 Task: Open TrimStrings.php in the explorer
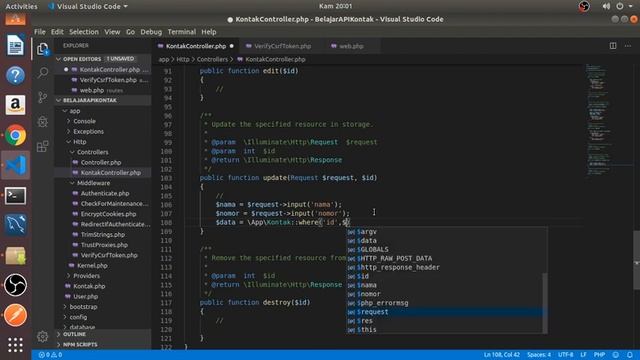[102, 234]
